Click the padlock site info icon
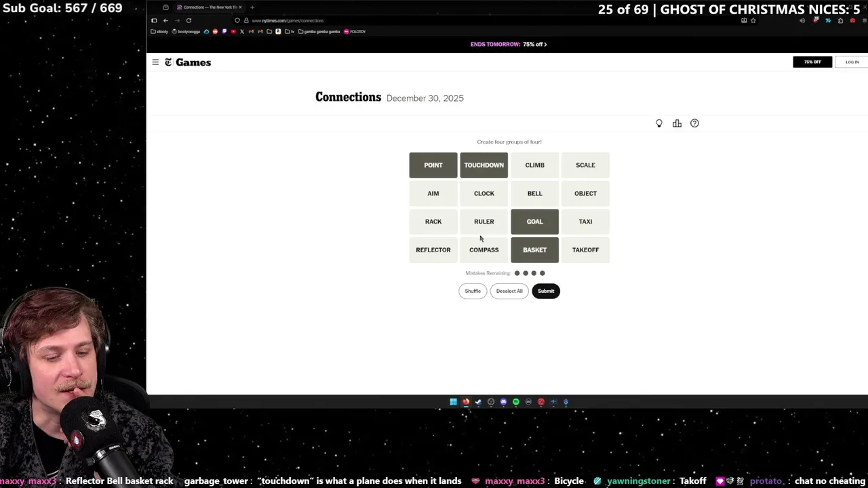This screenshot has height=488, width=868. click(246, 20)
